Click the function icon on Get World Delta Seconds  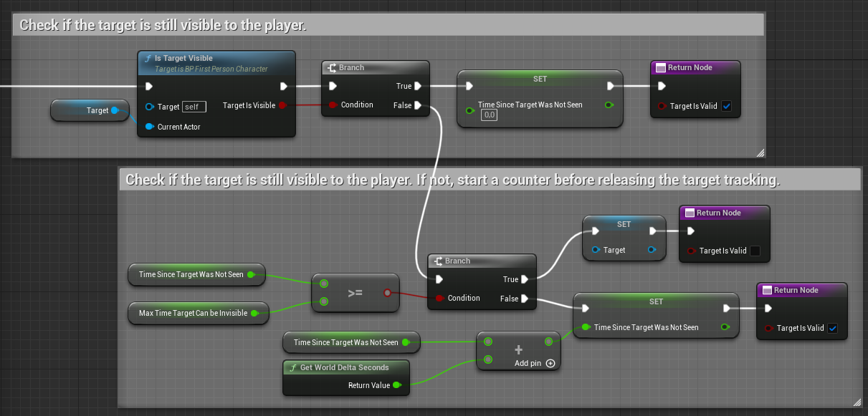(292, 367)
